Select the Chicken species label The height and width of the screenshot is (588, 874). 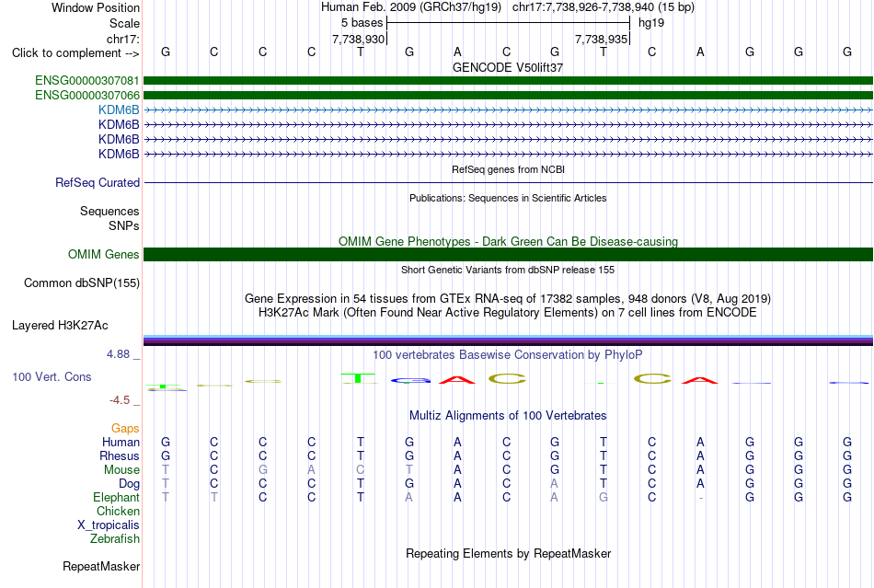tap(118, 512)
